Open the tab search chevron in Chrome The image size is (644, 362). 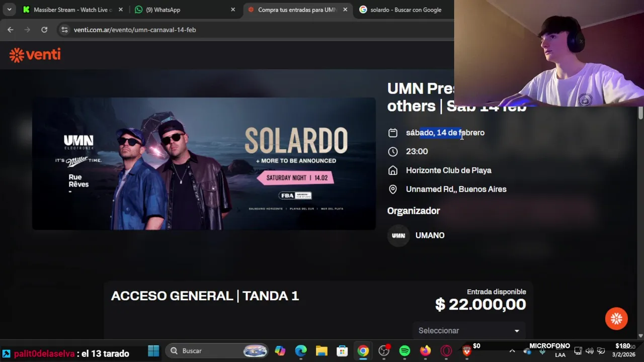[9, 10]
